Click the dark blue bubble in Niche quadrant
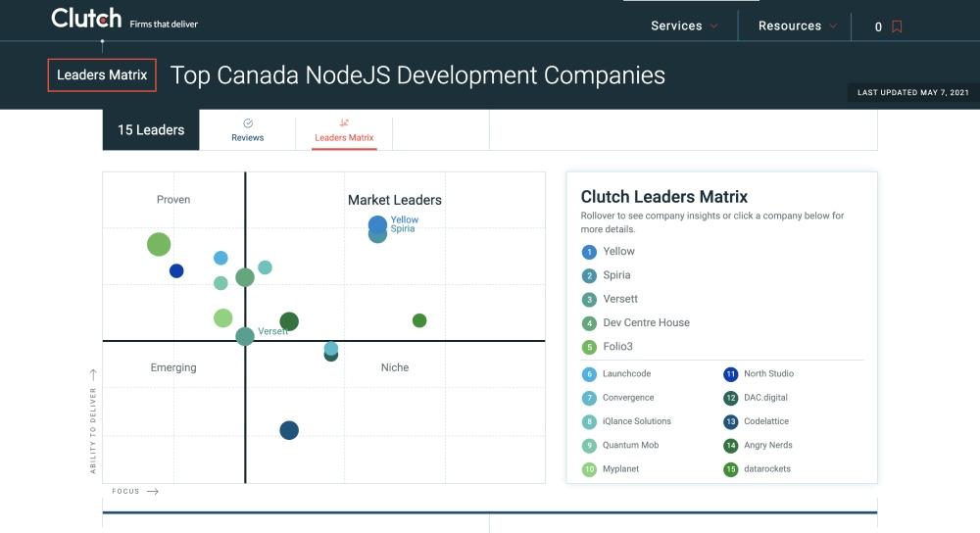 [289, 430]
